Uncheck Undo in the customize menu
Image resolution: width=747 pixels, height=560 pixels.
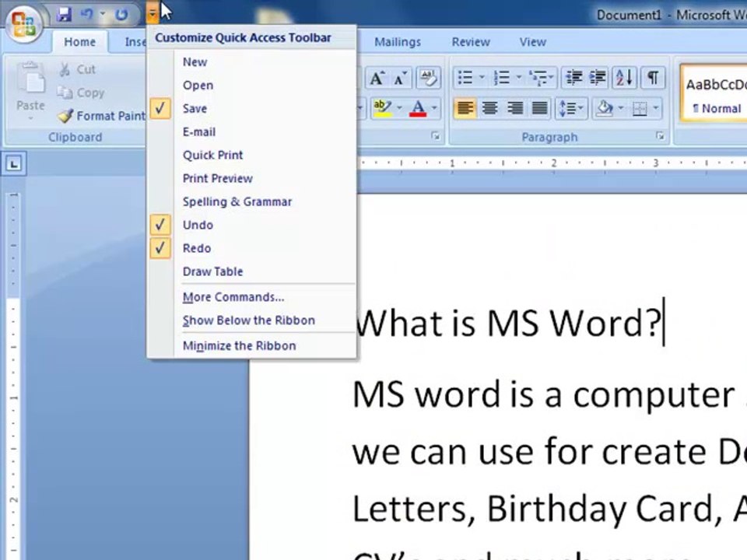click(x=251, y=225)
